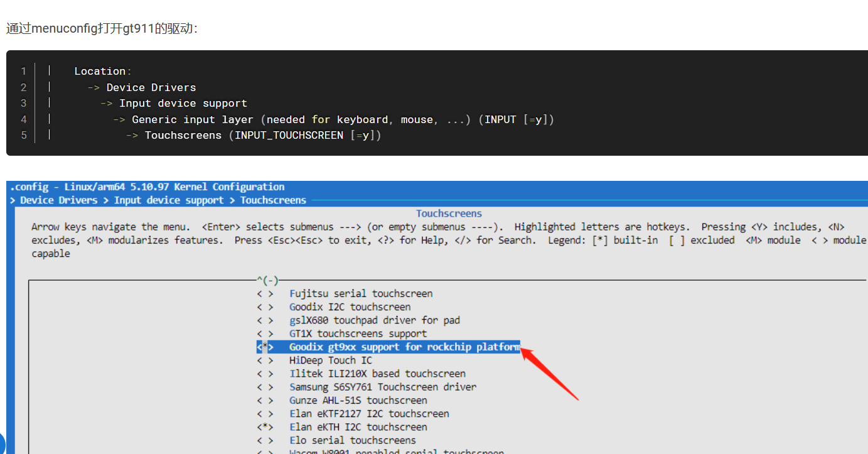Click the ^(-) scroll-up indicator above list
The height and width of the screenshot is (454, 868).
tap(267, 280)
